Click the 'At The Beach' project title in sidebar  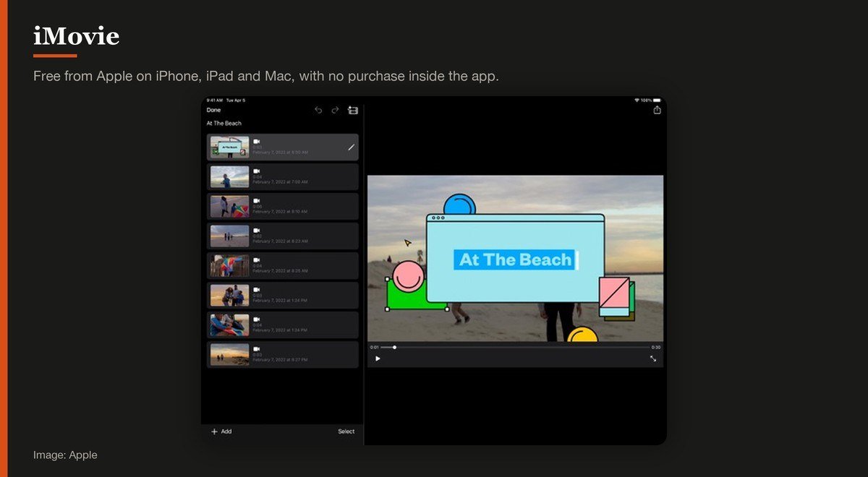tap(224, 124)
